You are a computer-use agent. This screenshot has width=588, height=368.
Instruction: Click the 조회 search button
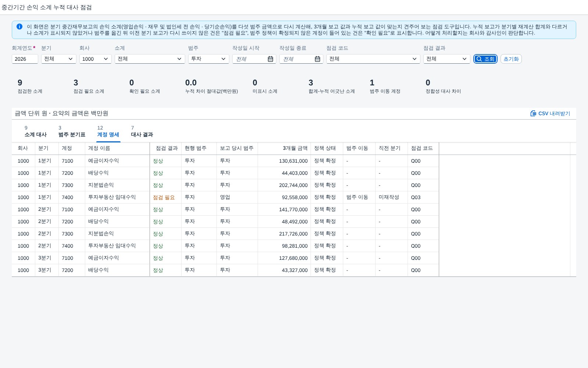(485, 59)
